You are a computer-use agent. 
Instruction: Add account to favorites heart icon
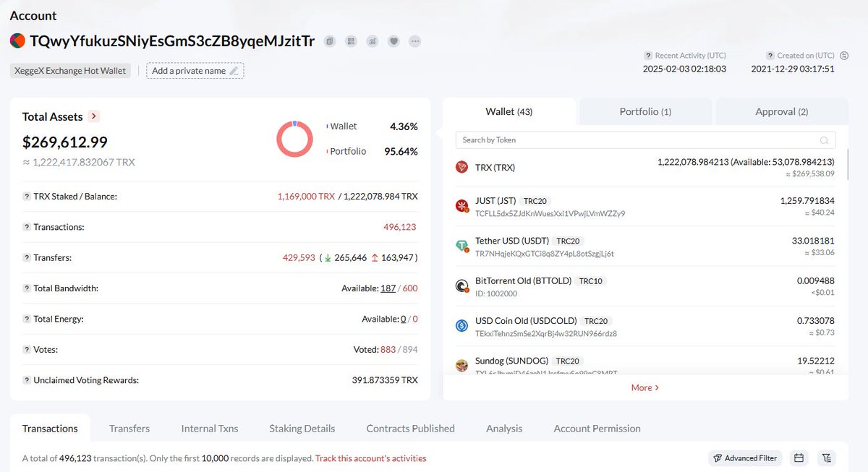tap(393, 41)
